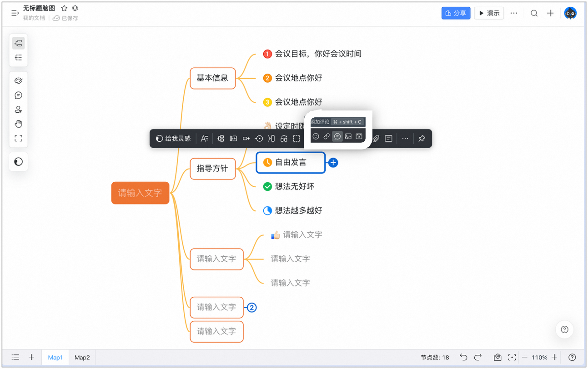Click the add comment icon in floating toolbar
The image size is (588, 369).
[x=337, y=136]
